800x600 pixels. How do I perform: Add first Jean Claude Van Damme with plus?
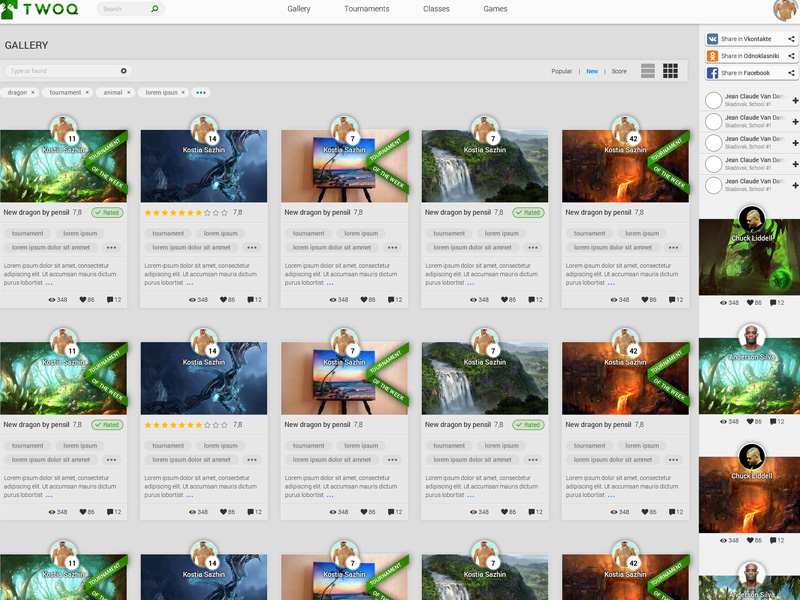[795, 100]
